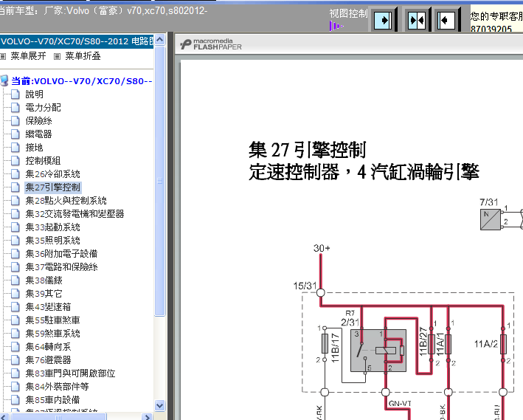This screenshot has height=420, width=523.
Task: Open 集36附加電子設備
Action: coord(61,254)
